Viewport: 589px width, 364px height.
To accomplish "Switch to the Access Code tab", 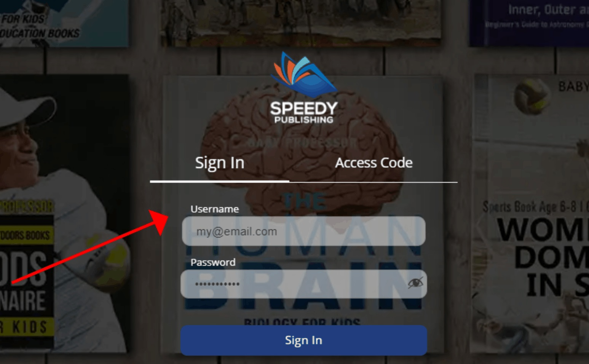I will (x=374, y=163).
